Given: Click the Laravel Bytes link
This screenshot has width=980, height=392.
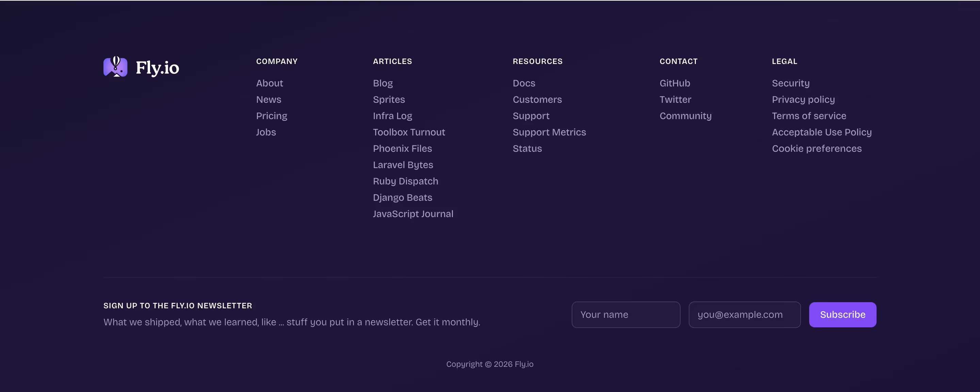Looking at the screenshot, I should tap(403, 165).
